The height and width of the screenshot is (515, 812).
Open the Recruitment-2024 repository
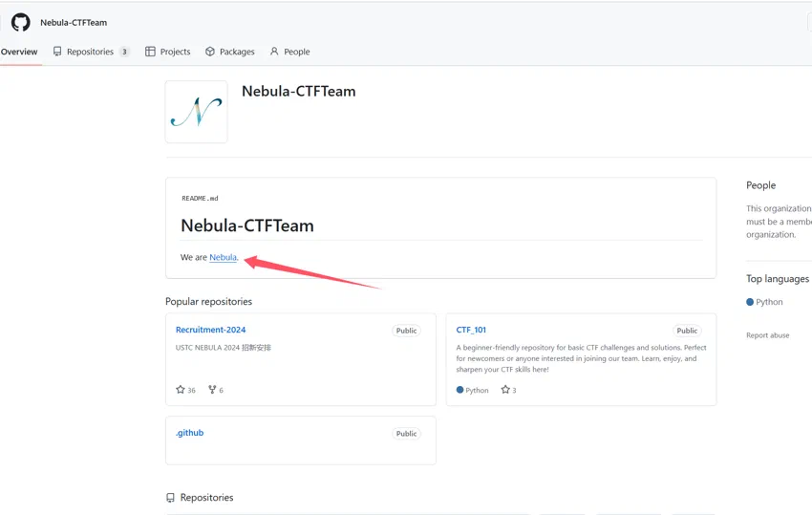click(x=210, y=330)
